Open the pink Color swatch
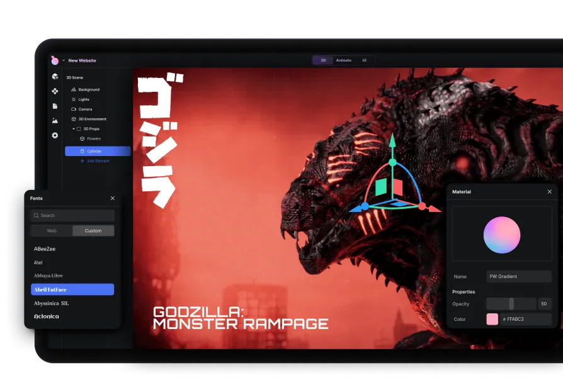The width and height of the screenshot is (563, 392). tap(492, 319)
